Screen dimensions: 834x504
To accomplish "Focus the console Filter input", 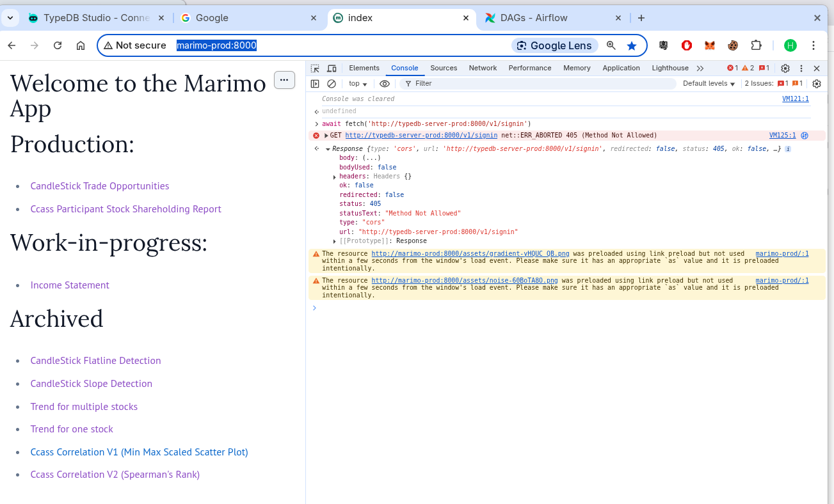I will [538, 84].
